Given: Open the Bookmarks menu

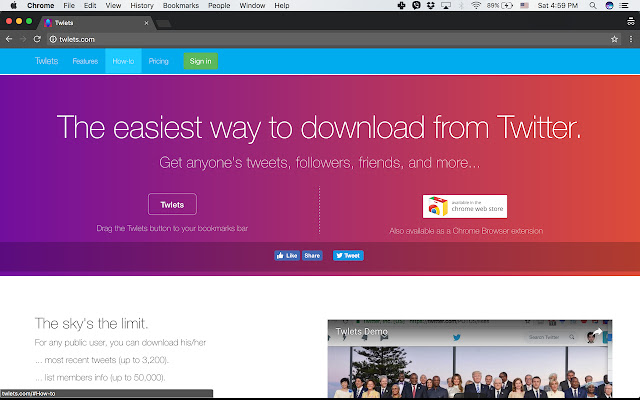Looking at the screenshot, I should (180, 5).
